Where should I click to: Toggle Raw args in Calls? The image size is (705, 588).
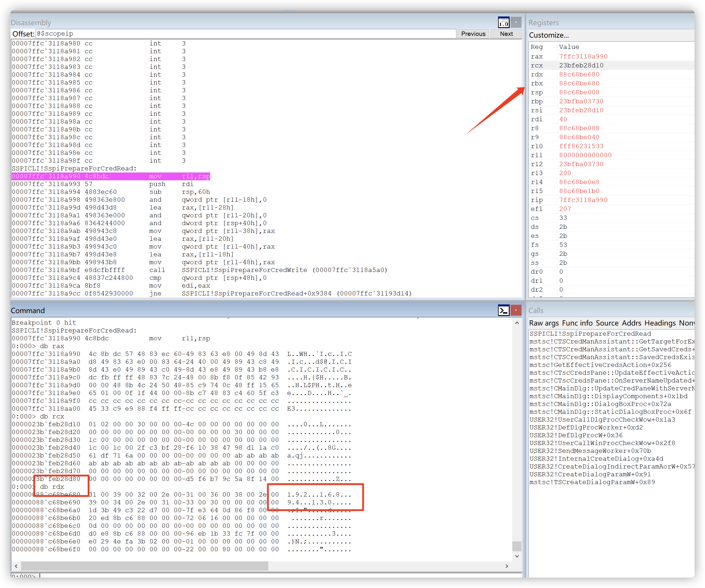click(544, 323)
